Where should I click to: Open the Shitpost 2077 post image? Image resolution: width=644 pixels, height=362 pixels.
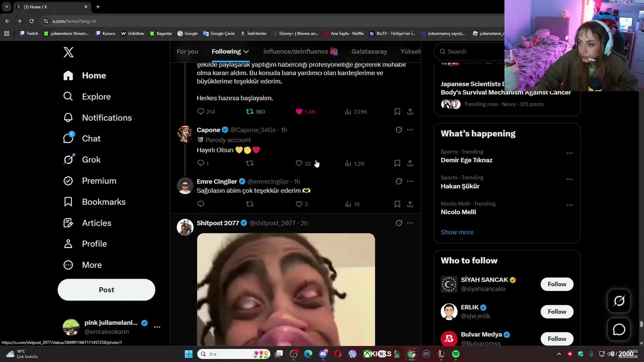286,290
